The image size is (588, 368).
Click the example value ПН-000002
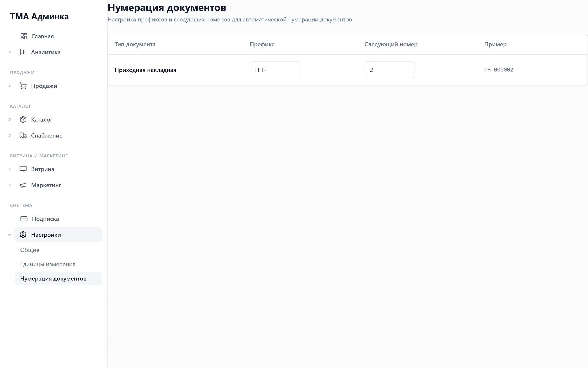pyautogui.click(x=499, y=70)
